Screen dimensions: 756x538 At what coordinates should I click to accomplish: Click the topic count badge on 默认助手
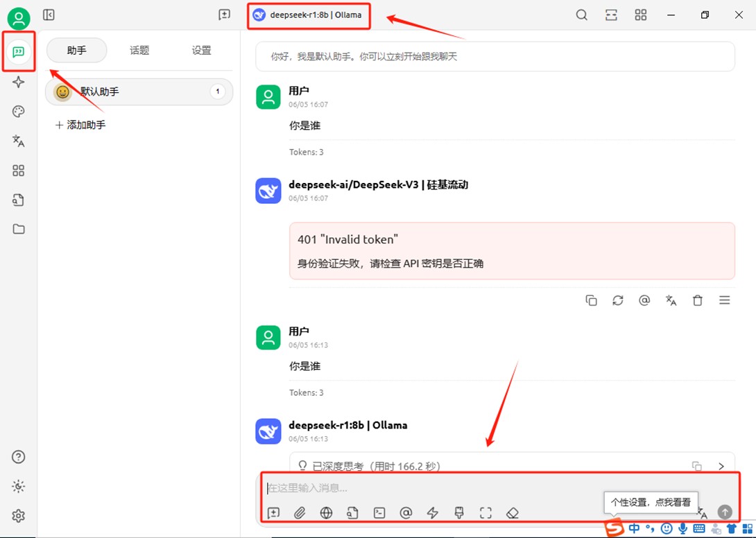(218, 91)
